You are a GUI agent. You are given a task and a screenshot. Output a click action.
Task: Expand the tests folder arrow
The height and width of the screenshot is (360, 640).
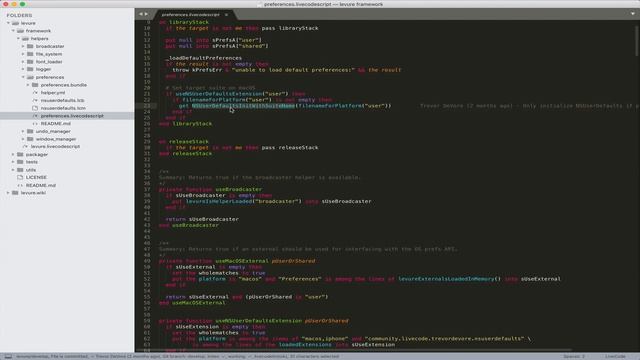[13, 162]
